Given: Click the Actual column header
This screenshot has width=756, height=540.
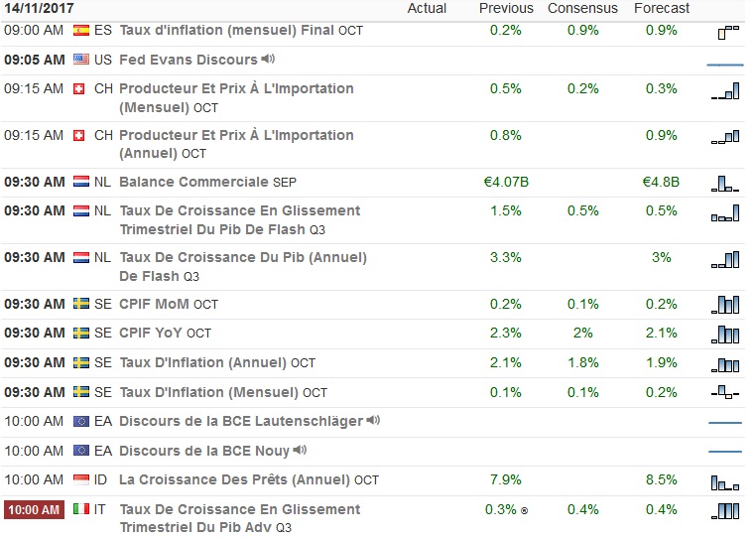Looking at the screenshot, I should [x=428, y=8].
